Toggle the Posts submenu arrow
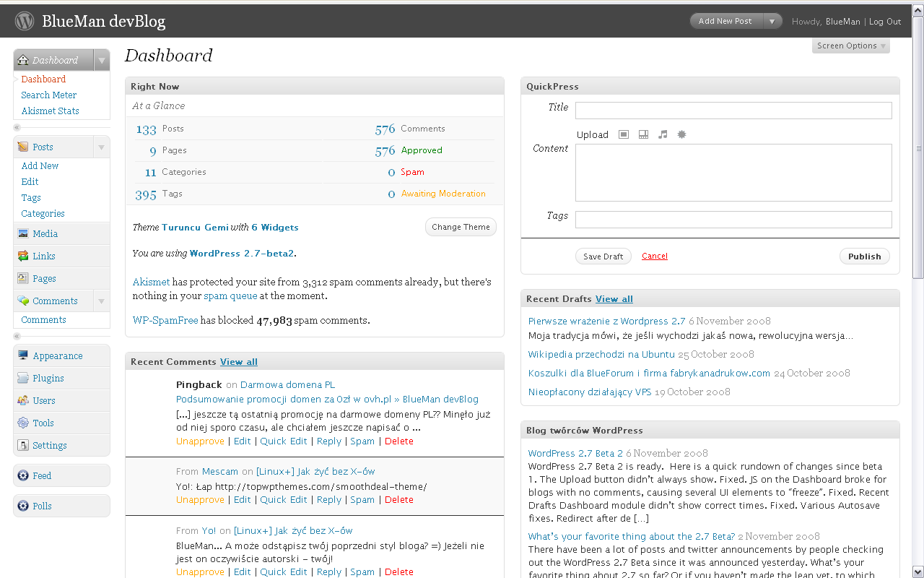Image resolution: width=924 pixels, height=578 pixels. tap(102, 147)
